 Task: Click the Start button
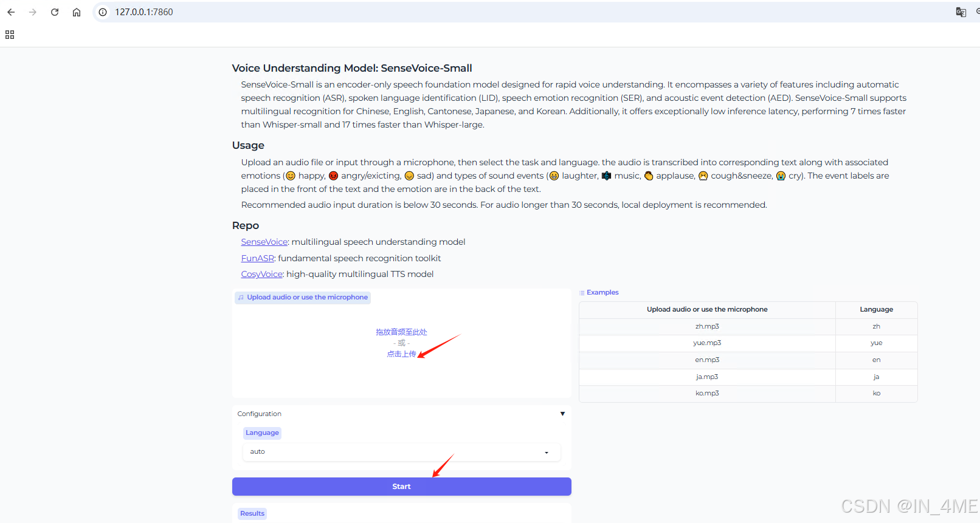click(x=401, y=487)
